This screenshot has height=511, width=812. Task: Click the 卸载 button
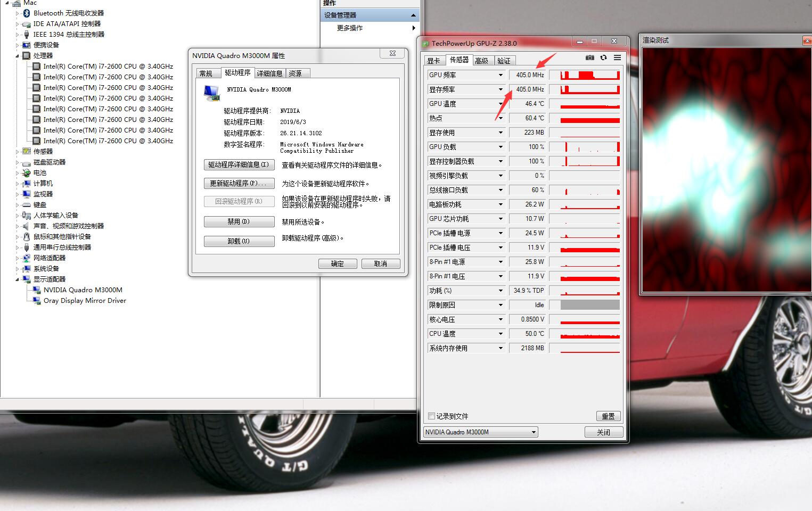tap(239, 241)
